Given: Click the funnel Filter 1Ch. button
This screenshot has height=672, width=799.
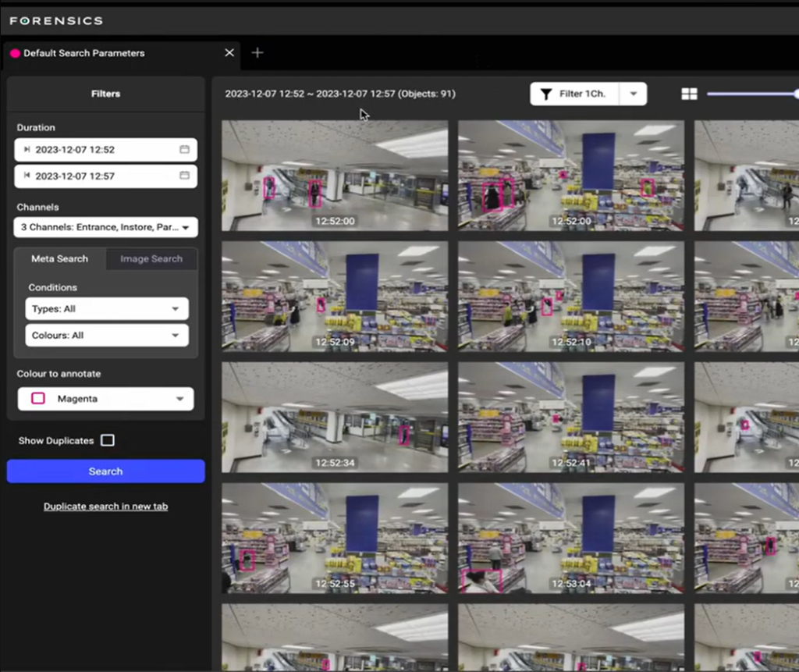Looking at the screenshot, I should (574, 94).
